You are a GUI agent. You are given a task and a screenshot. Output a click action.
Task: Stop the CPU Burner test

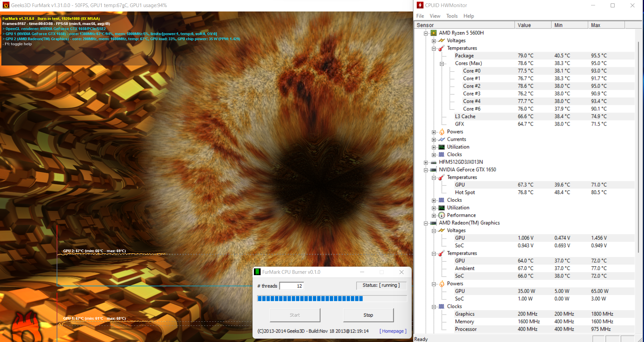[368, 315]
